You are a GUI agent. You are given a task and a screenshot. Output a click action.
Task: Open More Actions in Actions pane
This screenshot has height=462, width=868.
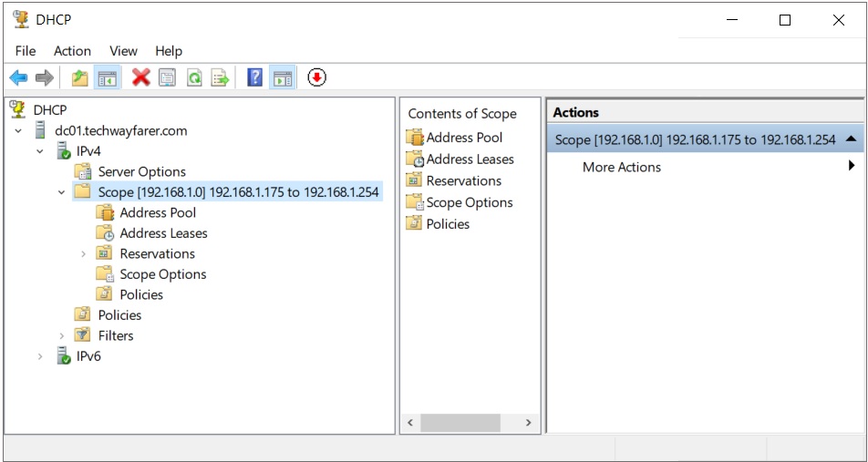[x=622, y=167]
